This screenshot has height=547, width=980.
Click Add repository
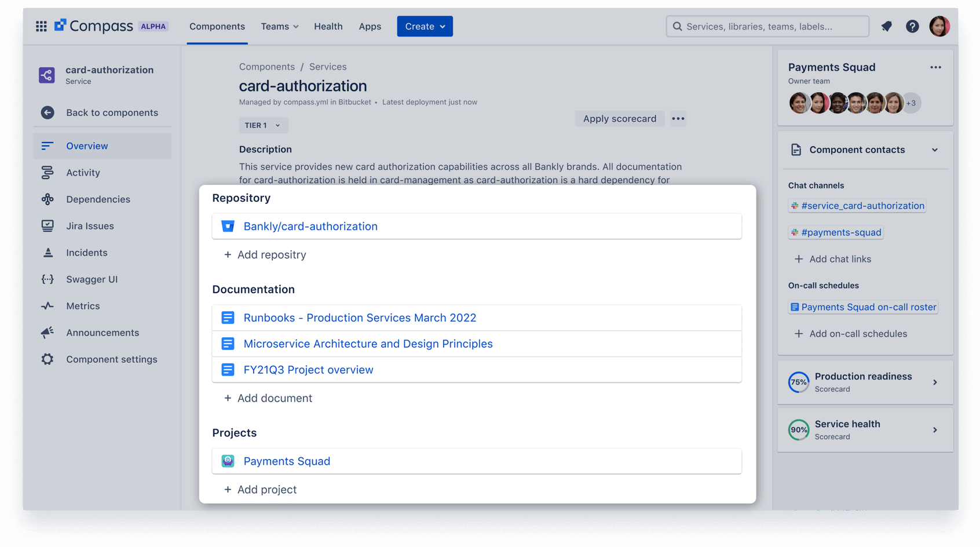click(265, 255)
